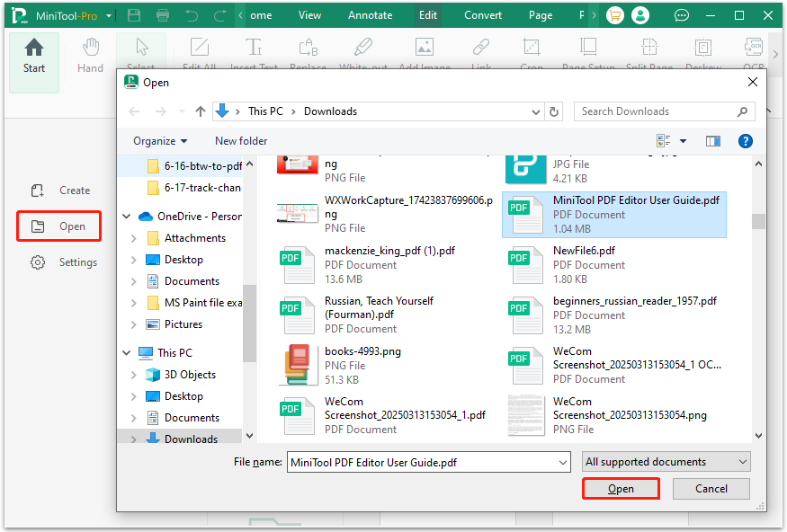Open the shopping cart icon

click(615, 15)
